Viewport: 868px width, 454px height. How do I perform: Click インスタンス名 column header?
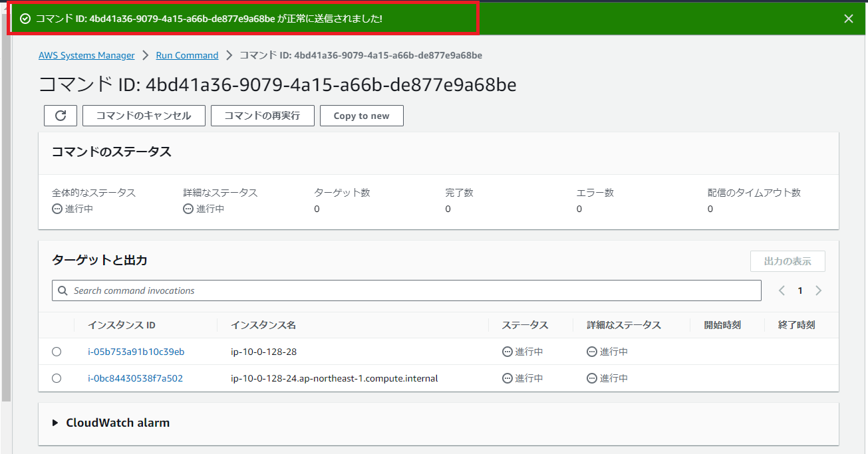263,325
